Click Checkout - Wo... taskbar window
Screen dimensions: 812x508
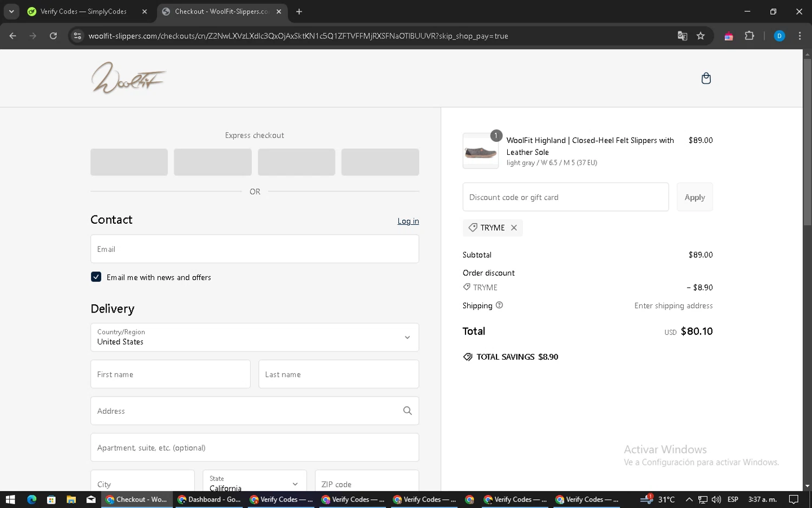[x=137, y=499]
